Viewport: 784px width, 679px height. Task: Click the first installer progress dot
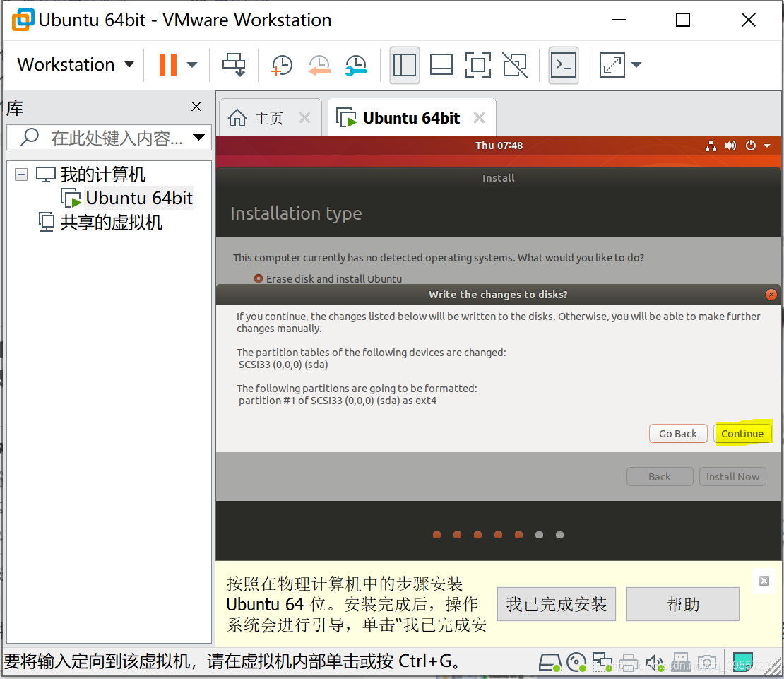436,534
